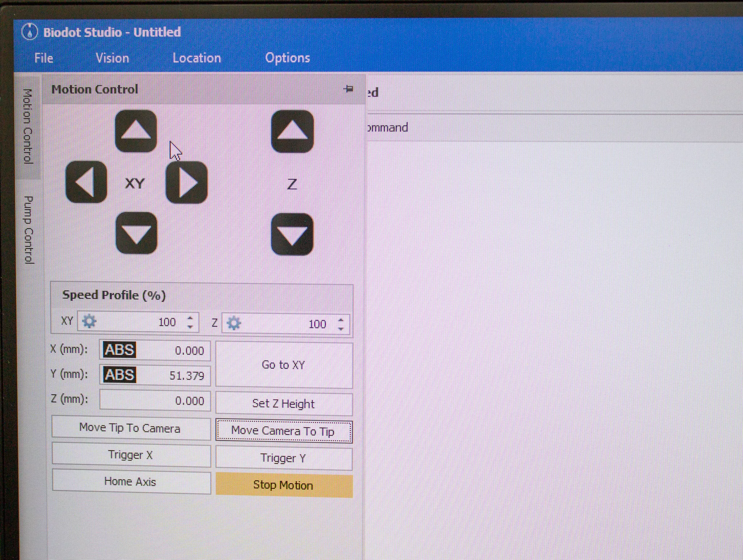Jog XY axis left with the arrow button
Viewport: 743px width, 560px height.
(86, 182)
